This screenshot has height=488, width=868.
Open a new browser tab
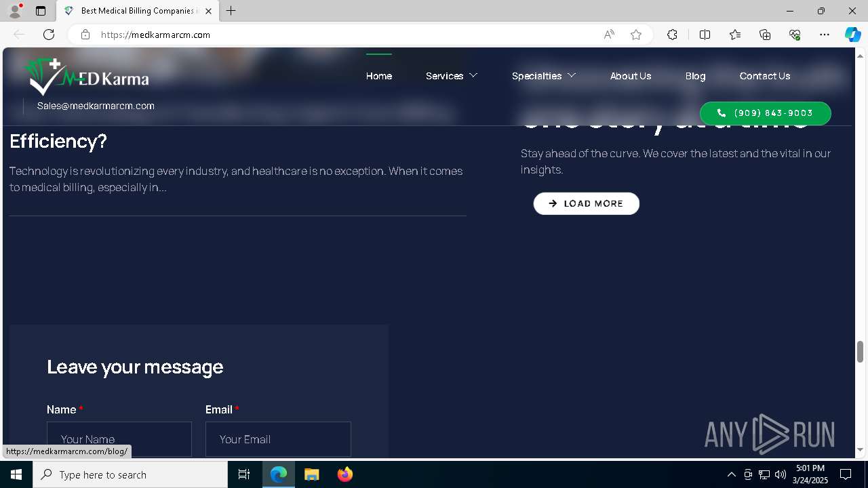click(231, 11)
